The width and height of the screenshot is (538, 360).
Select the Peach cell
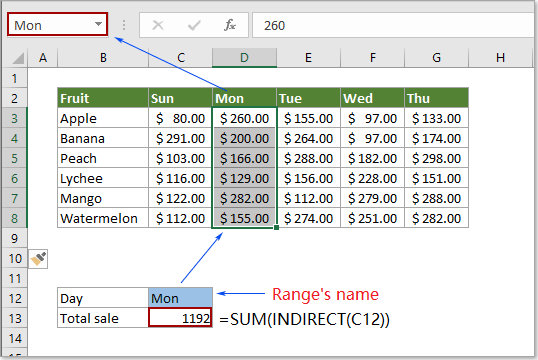coord(103,158)
